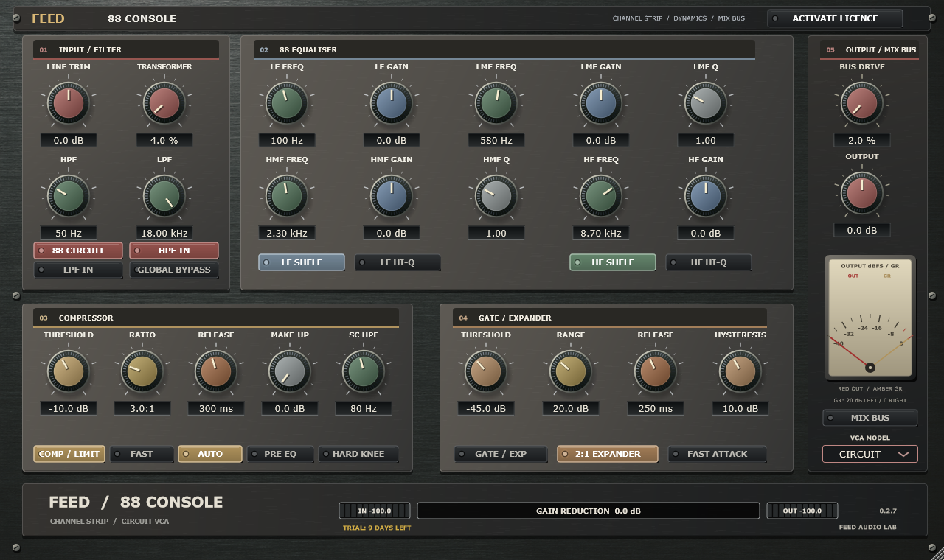Viewport: 944px width, 560px height.
Task: Click the Transformer saturation knob
Action: 164,103
